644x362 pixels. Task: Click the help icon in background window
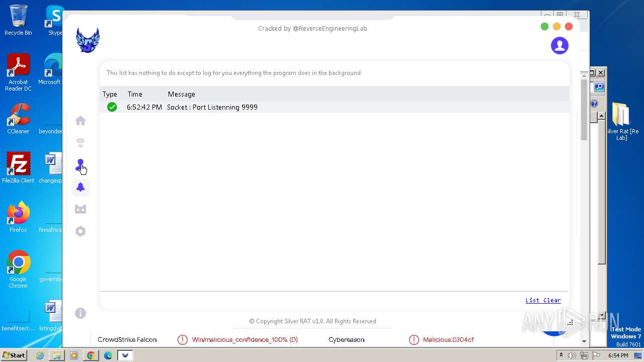594,104
